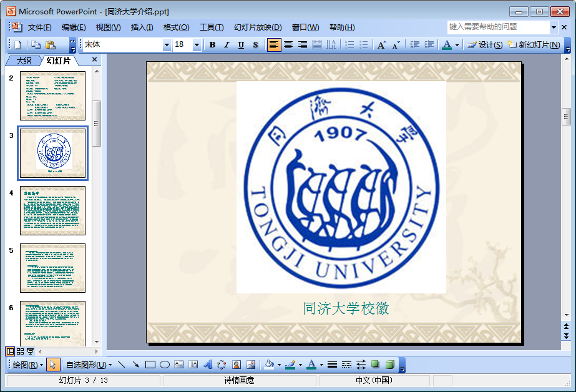
Task: Click Distributed alignment icon
Action: pos(316,45)
